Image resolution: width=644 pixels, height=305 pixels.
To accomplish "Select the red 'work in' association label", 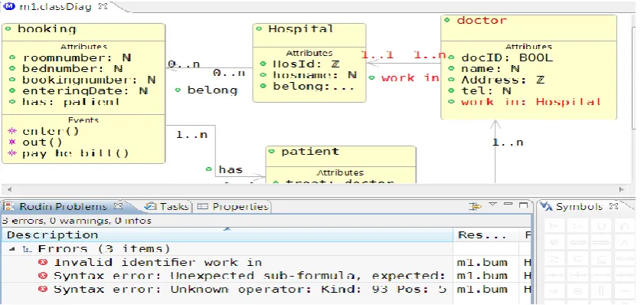I will tap(410, 78).
